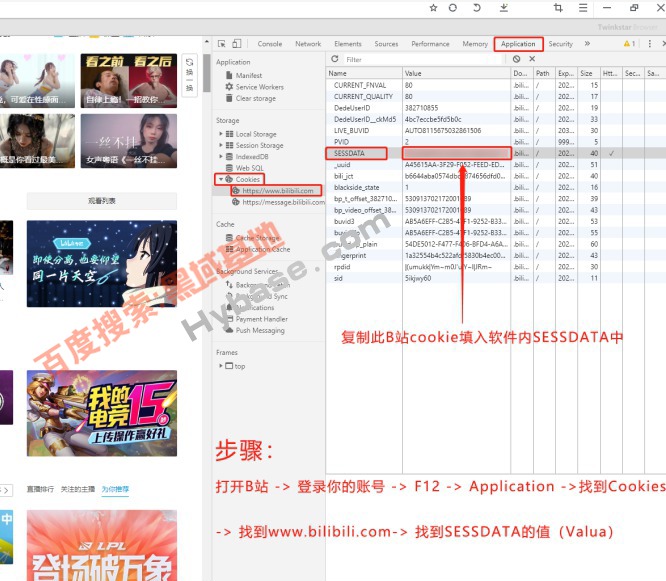Expand the IndexedDB tree node
666x581 pixels.
(221, 156)
